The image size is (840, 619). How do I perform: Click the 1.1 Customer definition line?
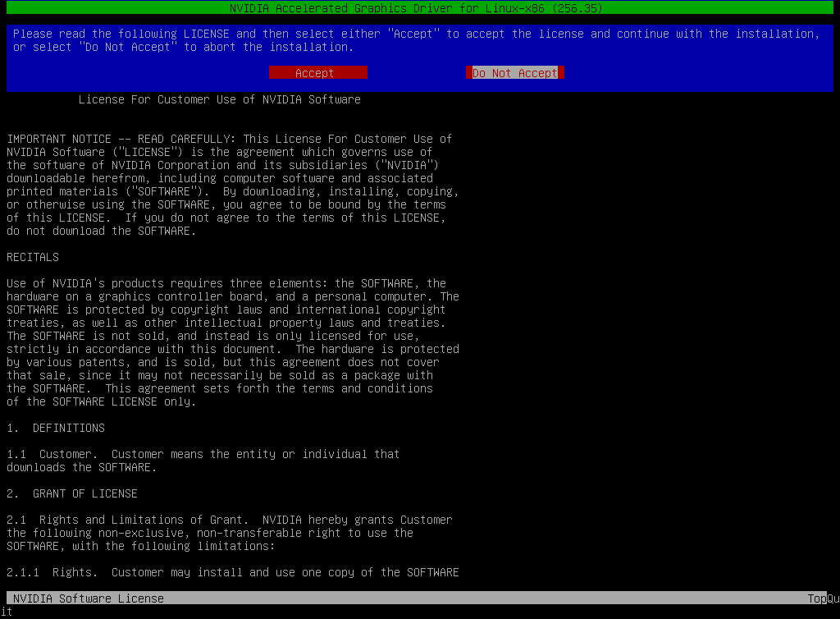(203, 455)
